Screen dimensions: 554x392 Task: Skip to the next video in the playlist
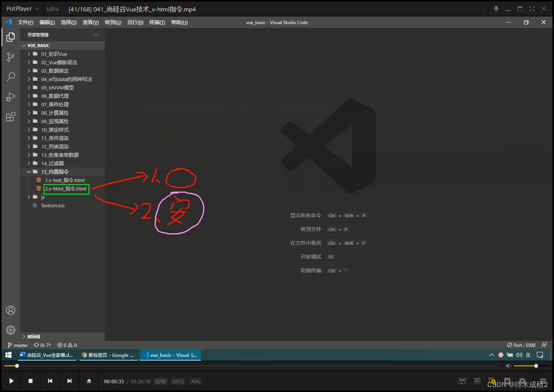click(x=69, y=381)
